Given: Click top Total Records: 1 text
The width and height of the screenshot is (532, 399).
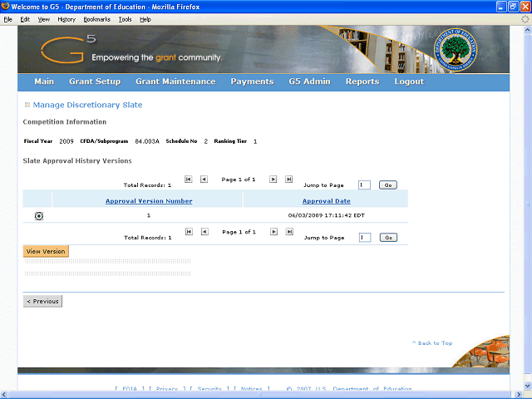Looking at the screenshot, I should (147, 185).
